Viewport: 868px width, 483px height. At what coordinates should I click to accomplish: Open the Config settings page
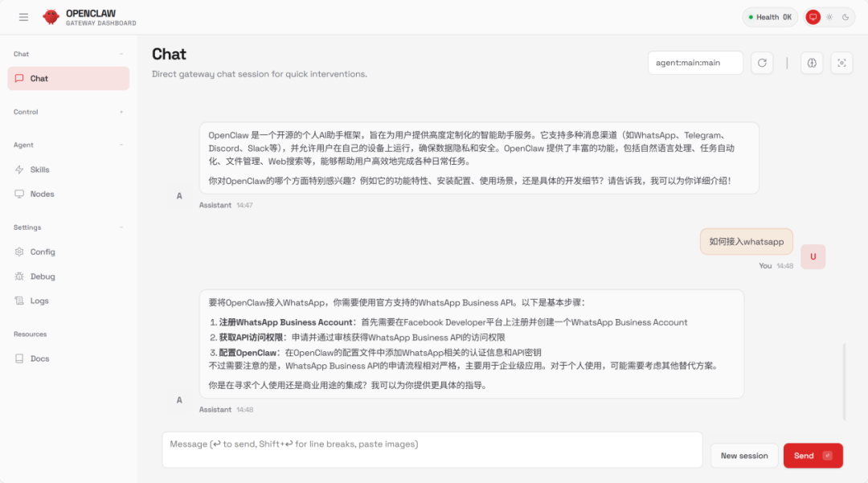click(68, 252)
